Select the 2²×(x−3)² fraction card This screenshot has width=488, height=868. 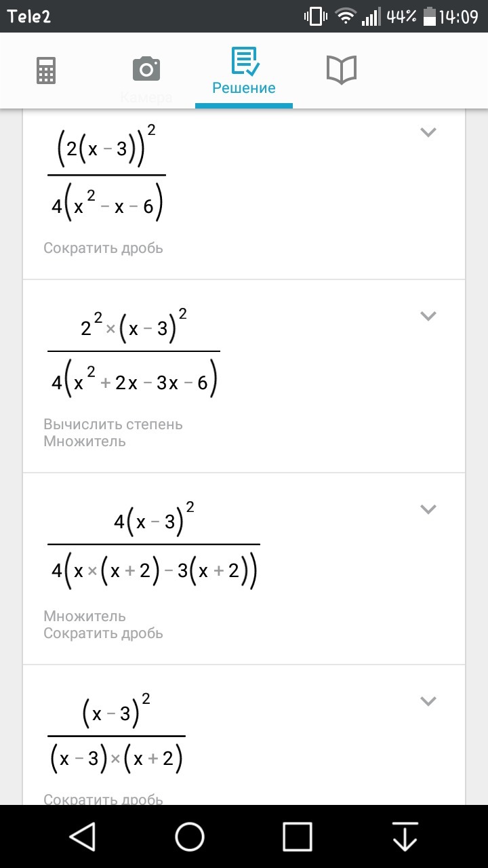click(x=244, y=376)
